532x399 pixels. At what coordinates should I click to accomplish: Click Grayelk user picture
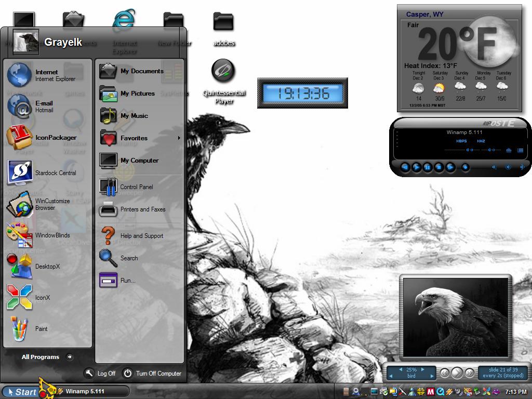click(x=26, y=42)
